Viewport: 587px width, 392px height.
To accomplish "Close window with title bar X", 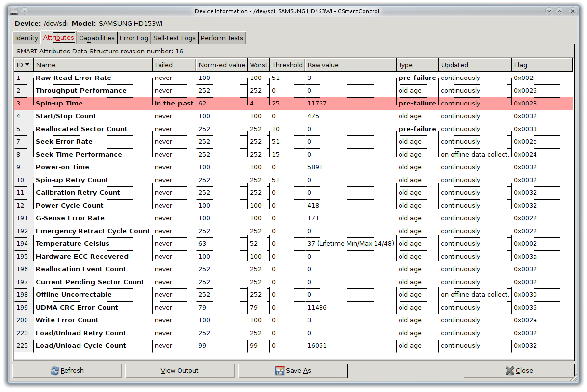I will click(572, 11).
